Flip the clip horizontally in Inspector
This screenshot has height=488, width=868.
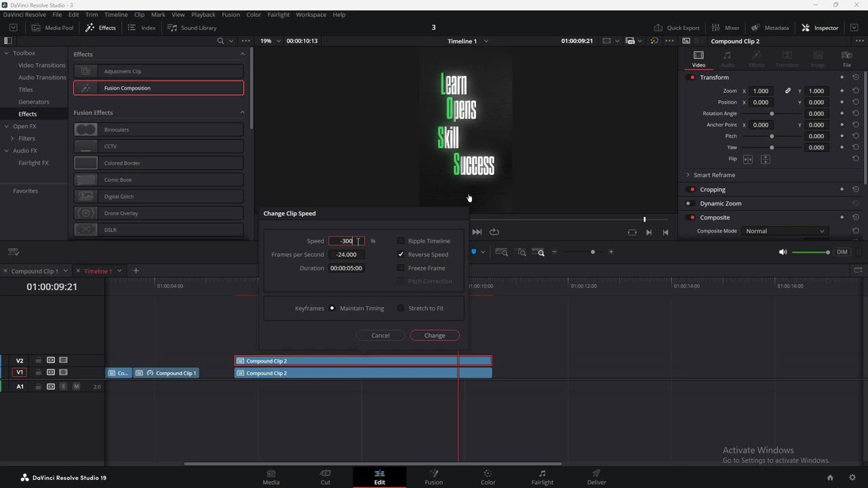pyautogui.click(x=748, y=159)
